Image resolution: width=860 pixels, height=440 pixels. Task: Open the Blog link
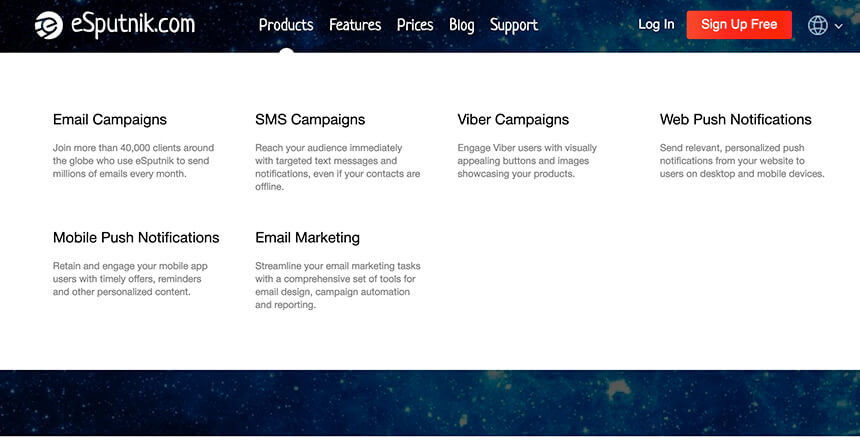click(x=462, y=25)
